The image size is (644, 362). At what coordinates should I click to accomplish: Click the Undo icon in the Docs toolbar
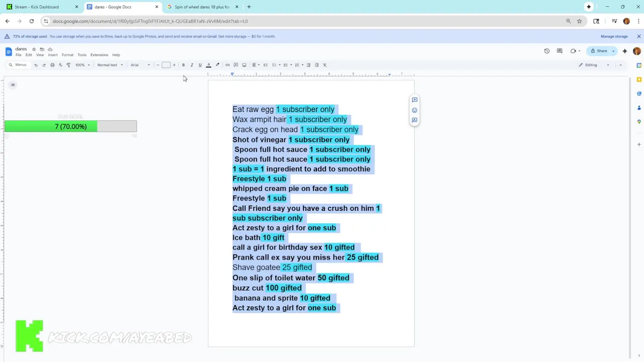pos(36,65)
